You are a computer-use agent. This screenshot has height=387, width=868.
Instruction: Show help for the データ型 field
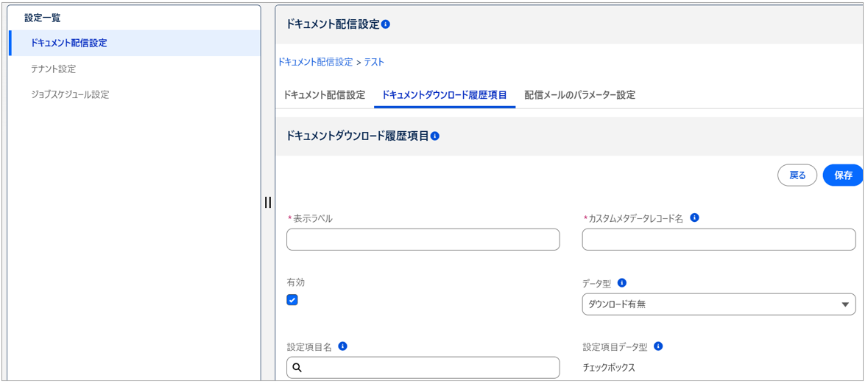point(622,283)
